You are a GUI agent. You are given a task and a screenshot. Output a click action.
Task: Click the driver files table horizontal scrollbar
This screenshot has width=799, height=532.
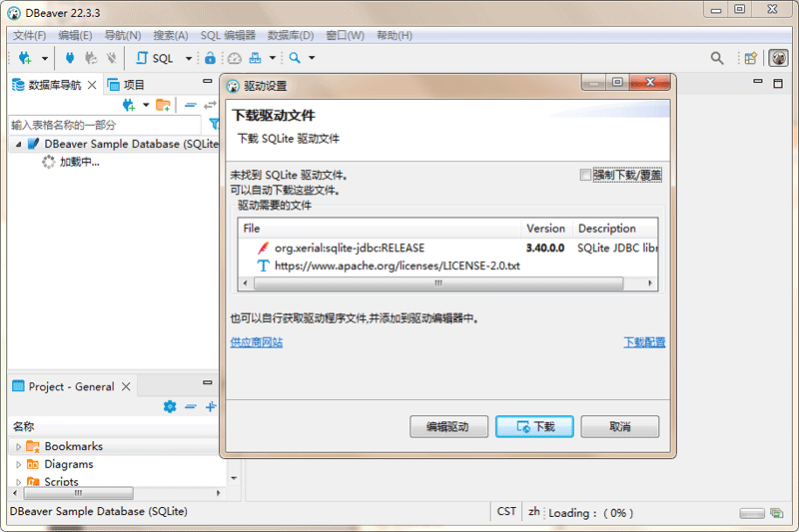[x=438, y=283]
